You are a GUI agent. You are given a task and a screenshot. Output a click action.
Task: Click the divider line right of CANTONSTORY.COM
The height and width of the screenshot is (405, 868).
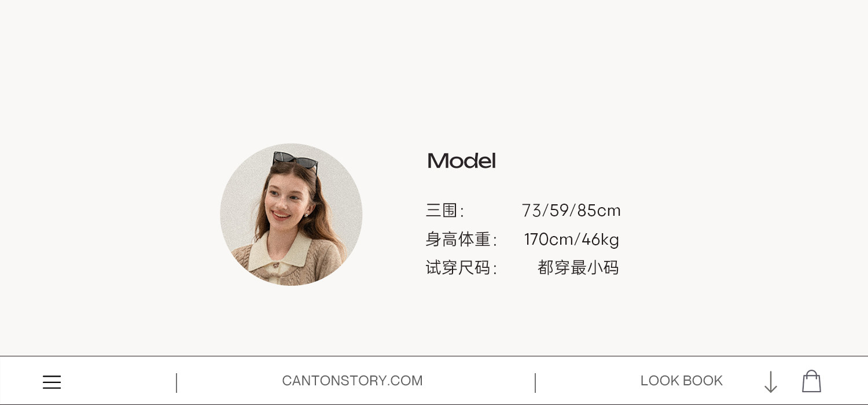[x=535, y=383]
